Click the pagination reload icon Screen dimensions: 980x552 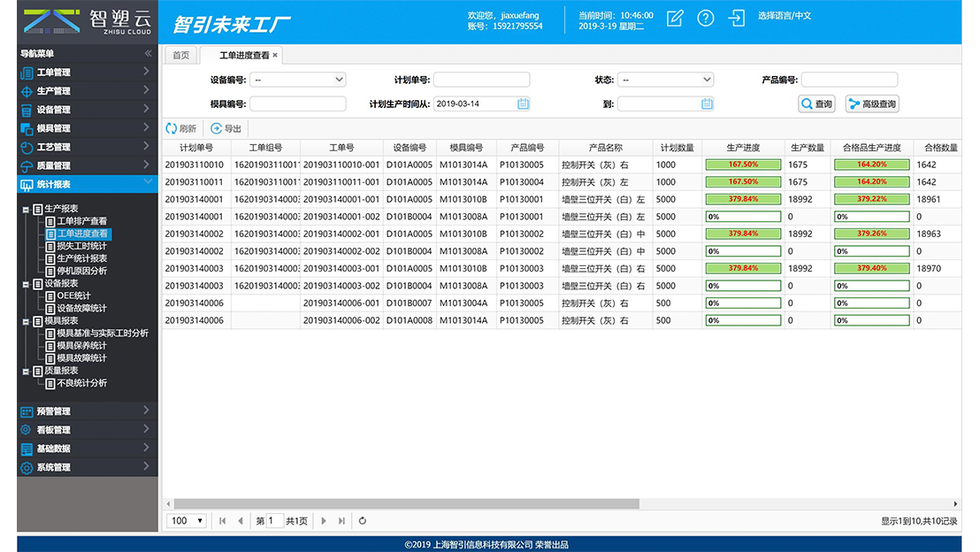(363, 521)
